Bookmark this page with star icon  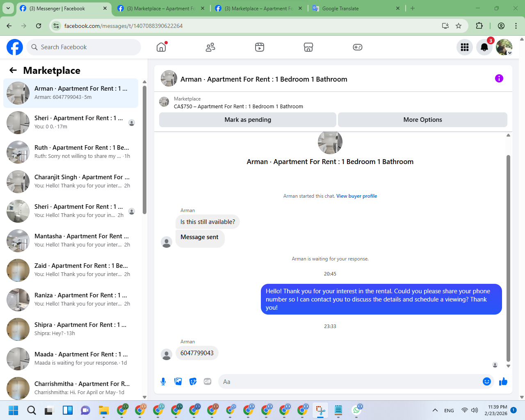[459, 26]
